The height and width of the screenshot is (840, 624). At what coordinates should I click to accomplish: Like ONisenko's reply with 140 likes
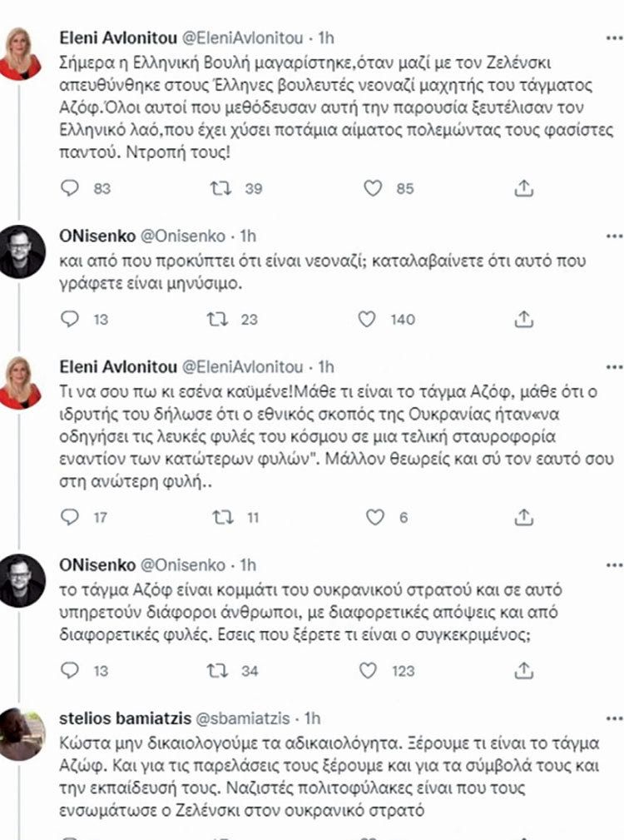point(366,316)
